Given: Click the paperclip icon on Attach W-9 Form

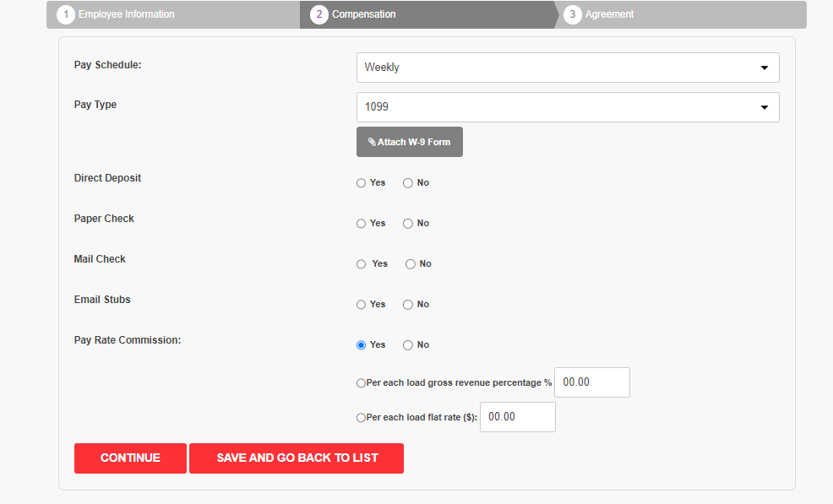Looking at the screenshot, I should (x=372, y=142).
